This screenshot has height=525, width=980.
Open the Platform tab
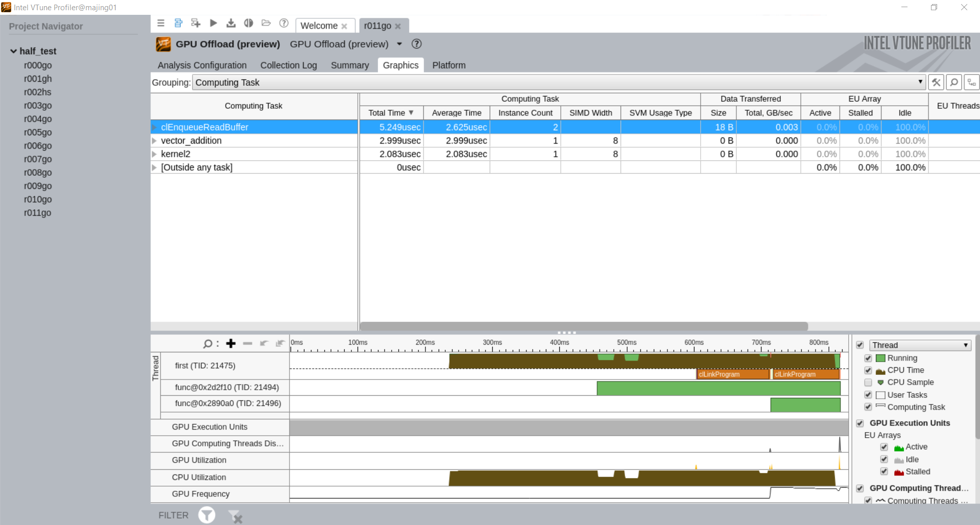(449, 65)
